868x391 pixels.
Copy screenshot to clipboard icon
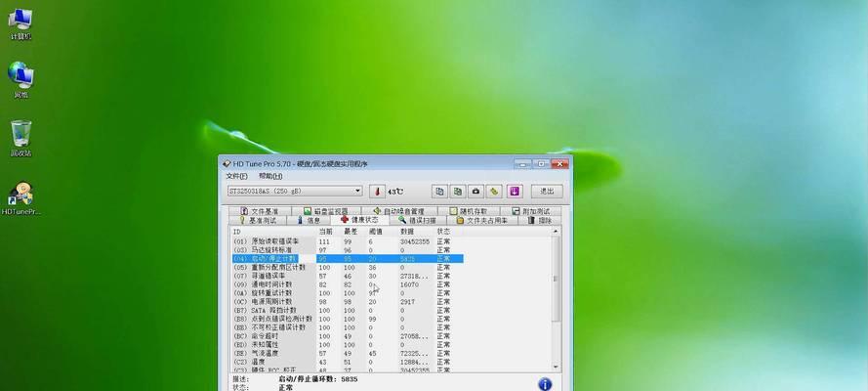pos(458,192)
